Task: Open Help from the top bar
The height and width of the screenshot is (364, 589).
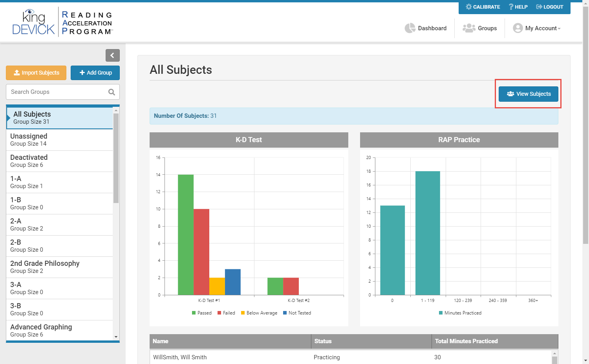Action: click(x=518, y=7)
